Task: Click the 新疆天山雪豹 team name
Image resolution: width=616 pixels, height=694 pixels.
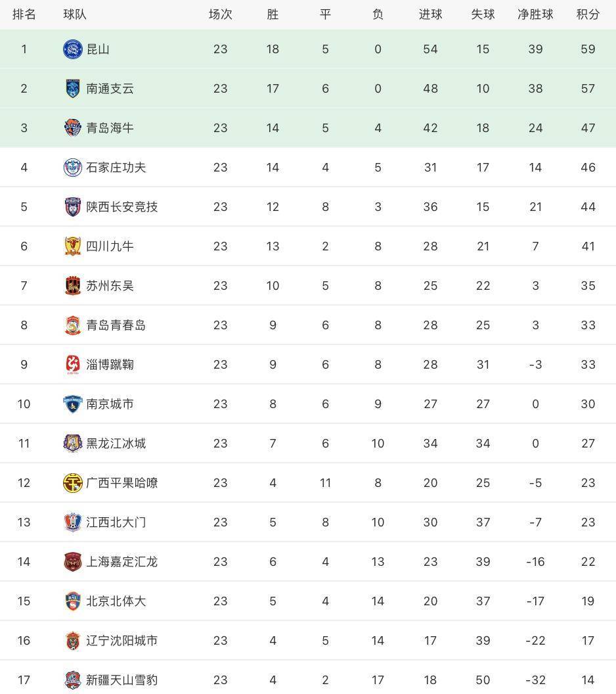Action: click(x=122, y=680)
